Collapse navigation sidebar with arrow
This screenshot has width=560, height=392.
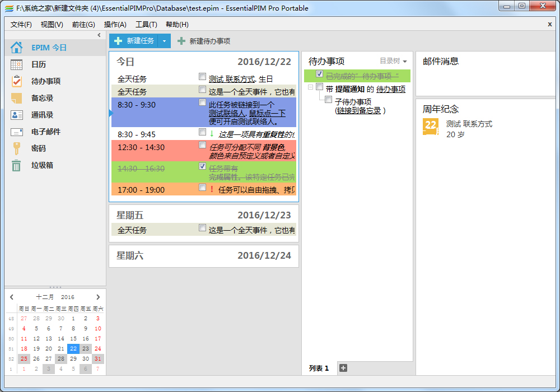point(99,35)
